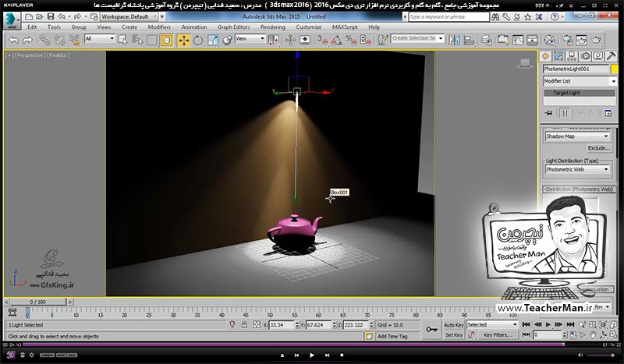Activate the Select and Scale tool
624x364 pixels.
point(213,41)
